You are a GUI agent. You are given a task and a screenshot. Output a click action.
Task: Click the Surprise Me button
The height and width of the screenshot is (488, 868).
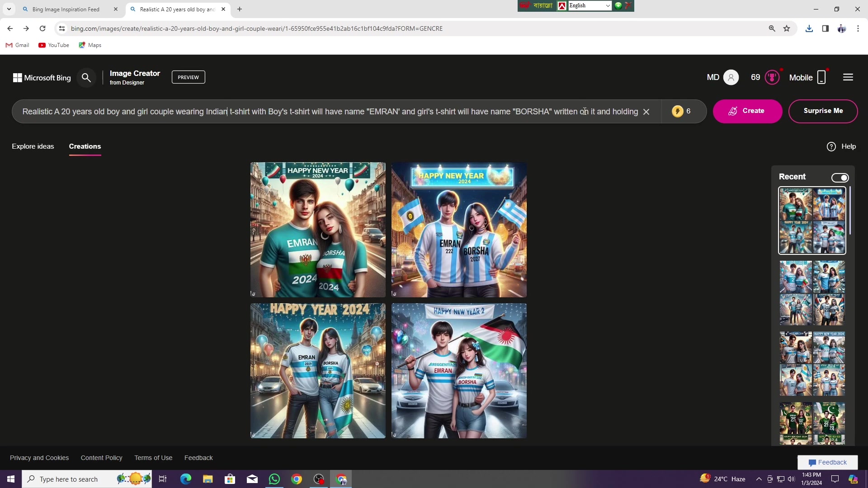(x=823, y=111)
